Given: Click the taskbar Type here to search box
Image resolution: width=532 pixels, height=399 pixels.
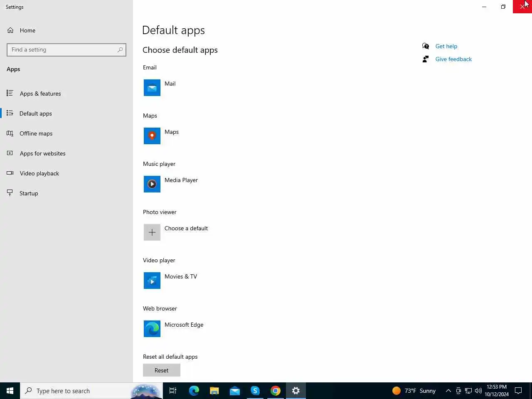Looking at the screenshot, I should [x=91, y=391].
